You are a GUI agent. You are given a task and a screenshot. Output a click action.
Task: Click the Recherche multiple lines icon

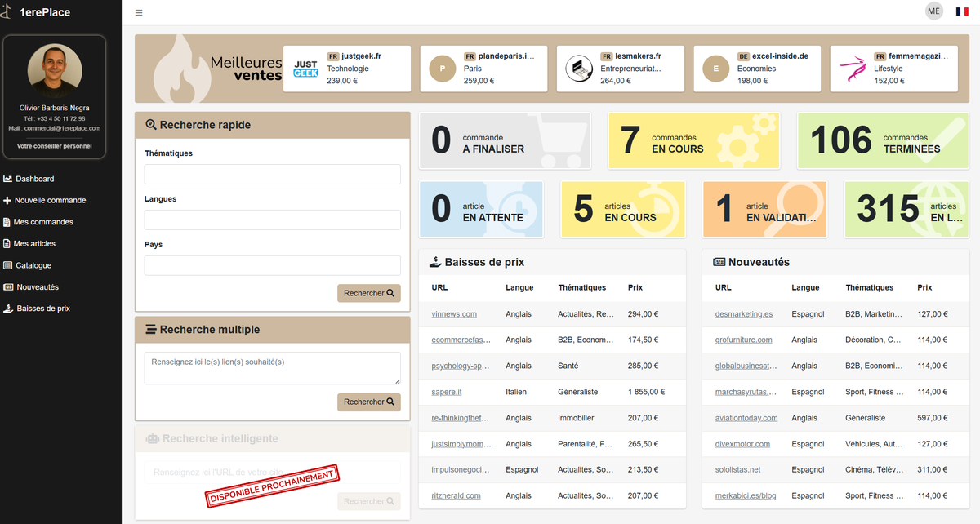point(150,330)
